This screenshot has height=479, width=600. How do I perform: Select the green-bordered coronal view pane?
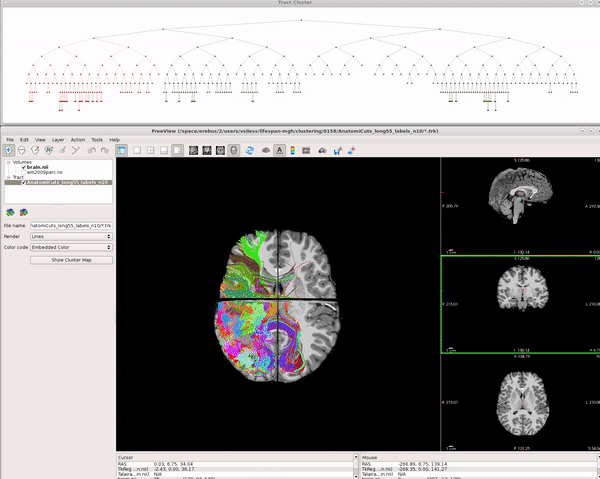point(520,305)
